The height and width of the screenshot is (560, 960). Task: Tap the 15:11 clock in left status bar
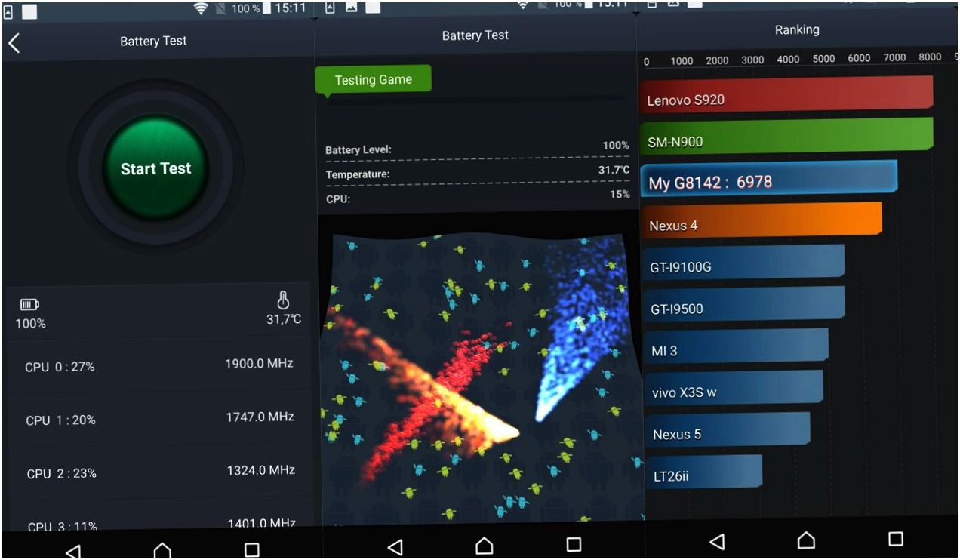289,9
